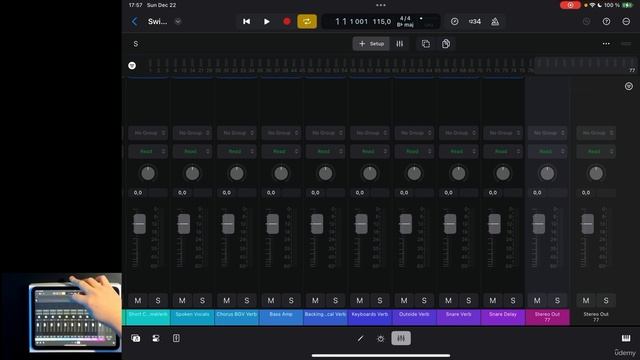The image size is (640, 360).
Task: Click the Snare Delay pan knob
Action: [x=503, y=173]
